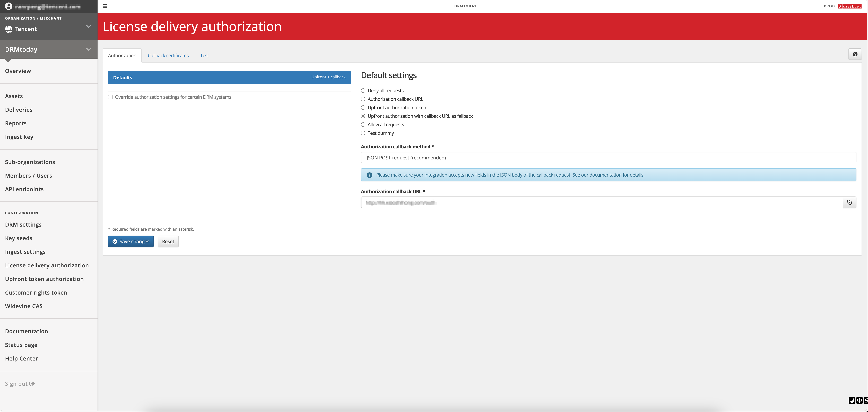Click the globe icon beside Tencent

(9, 29)
